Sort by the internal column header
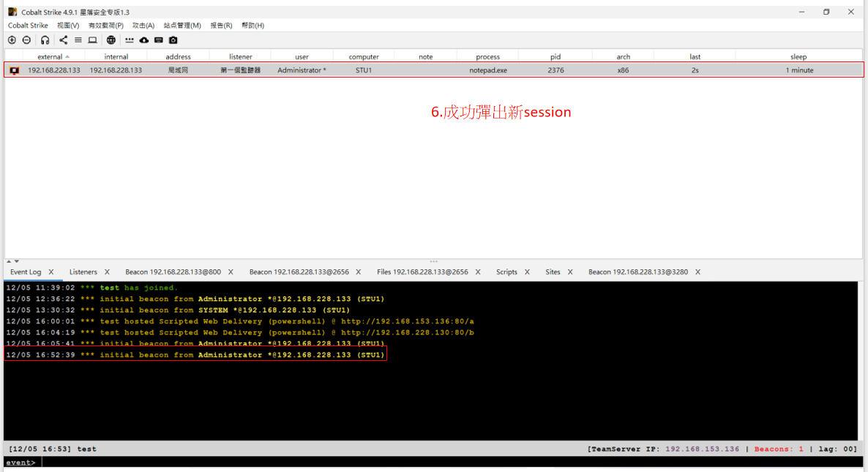Image resolution: width=868 pixels, height=472 pixels. pos(116,56)
